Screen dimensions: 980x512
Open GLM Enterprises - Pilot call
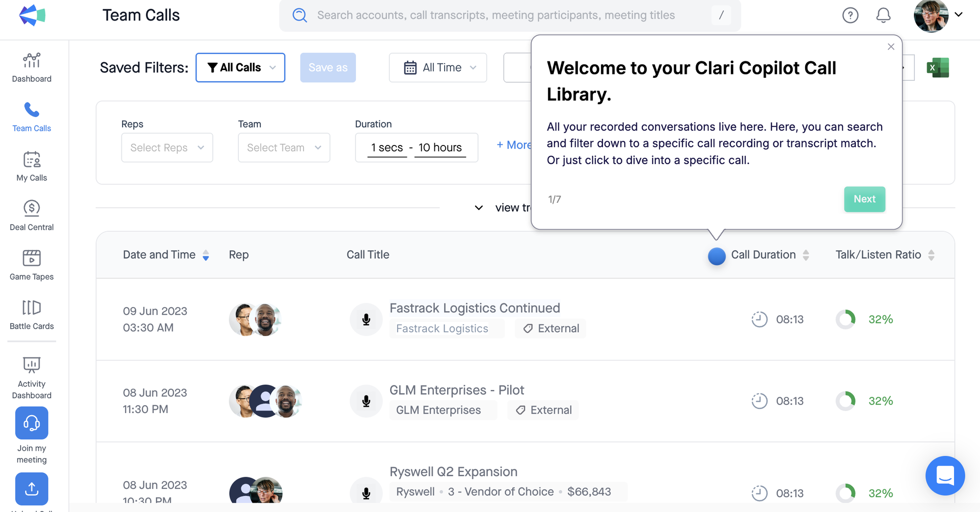pos(456,390)
